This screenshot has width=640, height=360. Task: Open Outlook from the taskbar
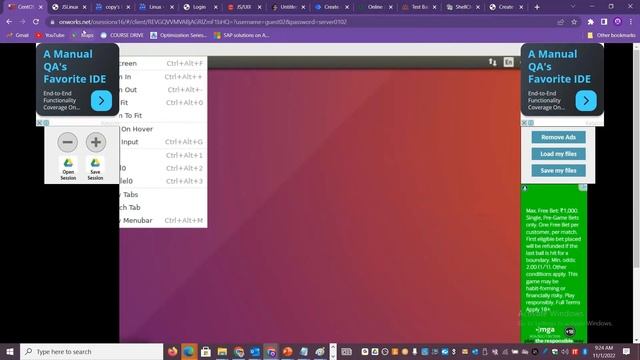point(255,351)
